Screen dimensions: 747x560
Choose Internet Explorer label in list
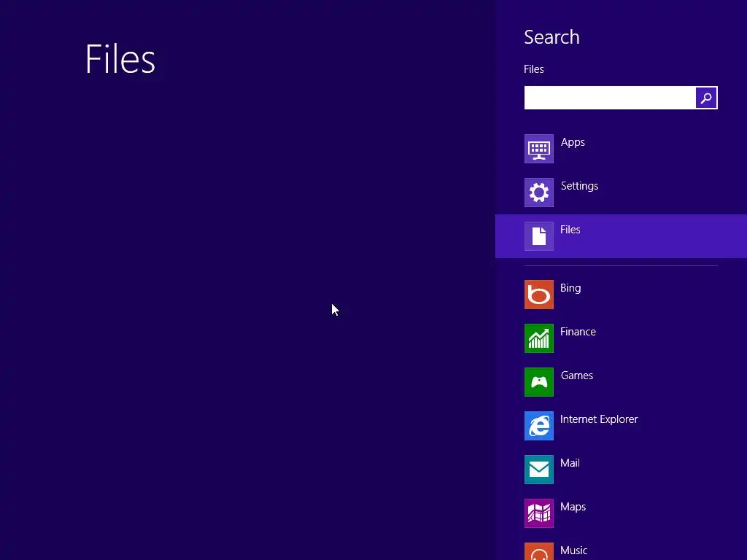pyautogui.click(x=599, y=419)
